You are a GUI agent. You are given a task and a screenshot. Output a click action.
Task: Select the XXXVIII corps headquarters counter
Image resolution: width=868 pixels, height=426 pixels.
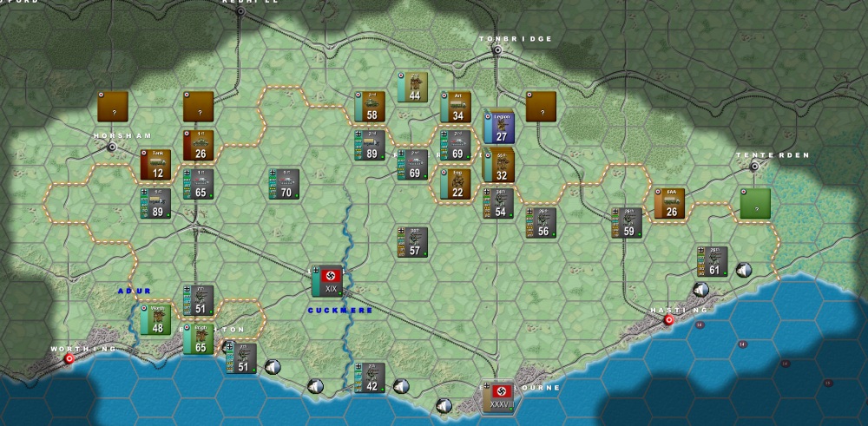(x=498, y=397)
